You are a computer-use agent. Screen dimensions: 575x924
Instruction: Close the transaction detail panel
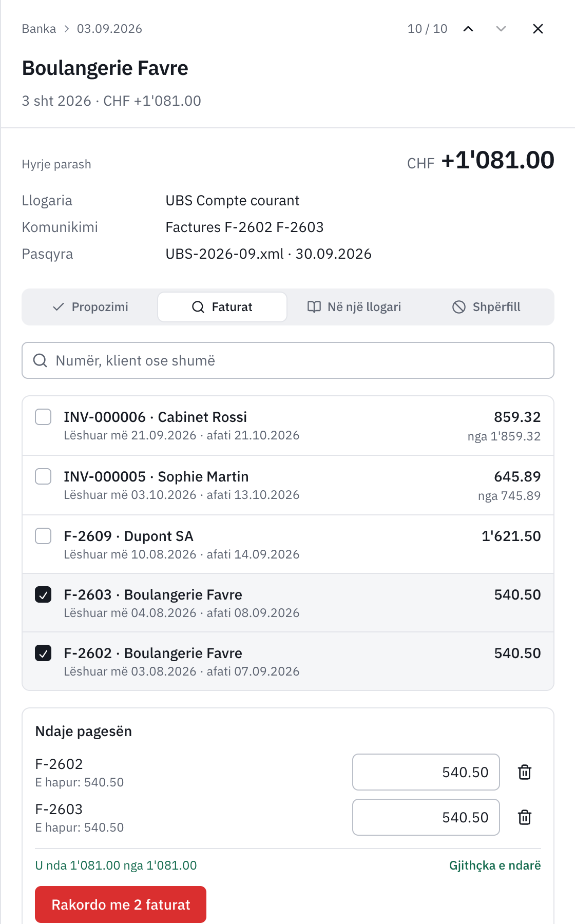pos(538,29)
